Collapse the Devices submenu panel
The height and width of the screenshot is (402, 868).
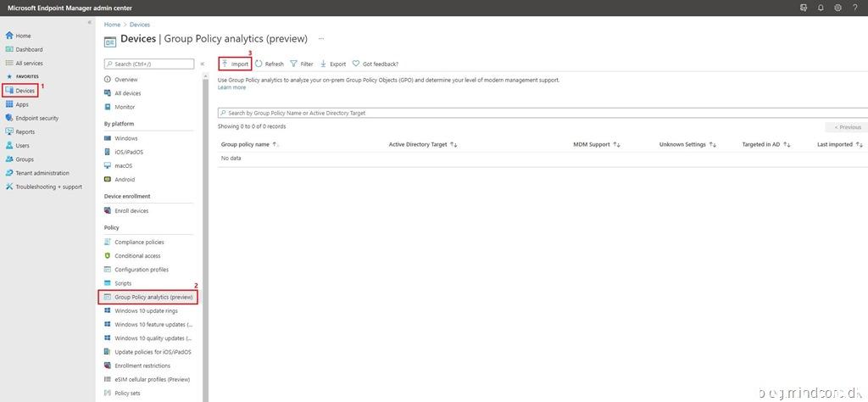tap(203, 64)
